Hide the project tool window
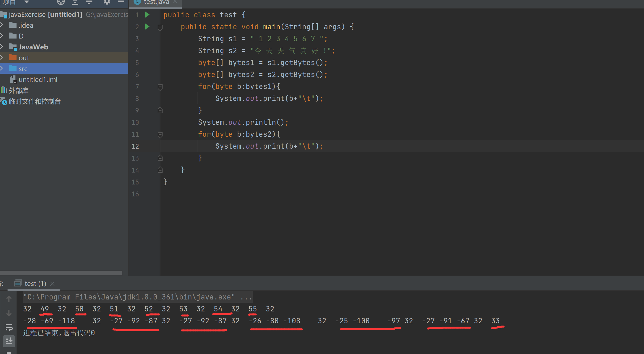The image size is (644, 354). point(121,2)
